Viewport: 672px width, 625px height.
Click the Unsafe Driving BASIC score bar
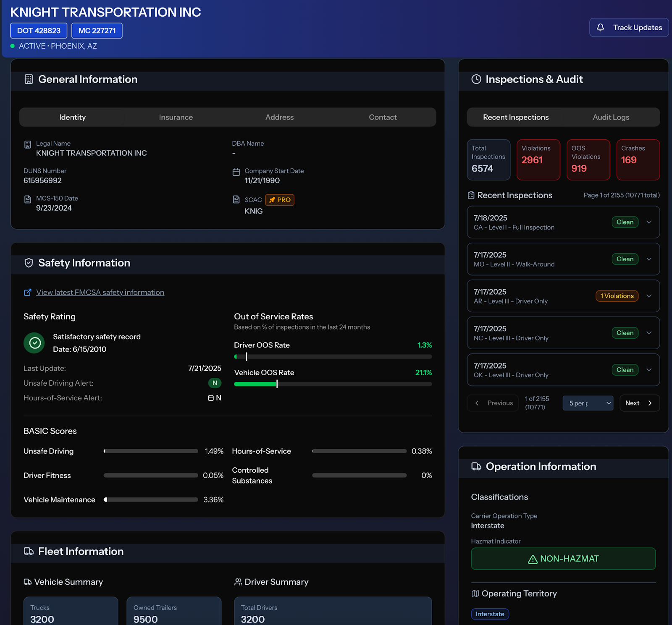[151, 451]
